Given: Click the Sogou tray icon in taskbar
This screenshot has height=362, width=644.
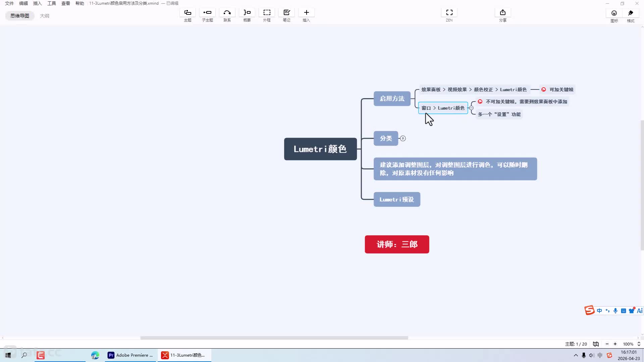Looking at the screenshot, I should pos(609,355).
